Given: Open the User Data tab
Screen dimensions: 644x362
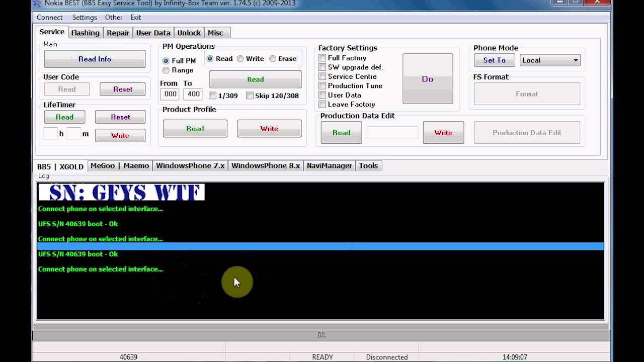Looking at the screenshot, I should [153, 33].
